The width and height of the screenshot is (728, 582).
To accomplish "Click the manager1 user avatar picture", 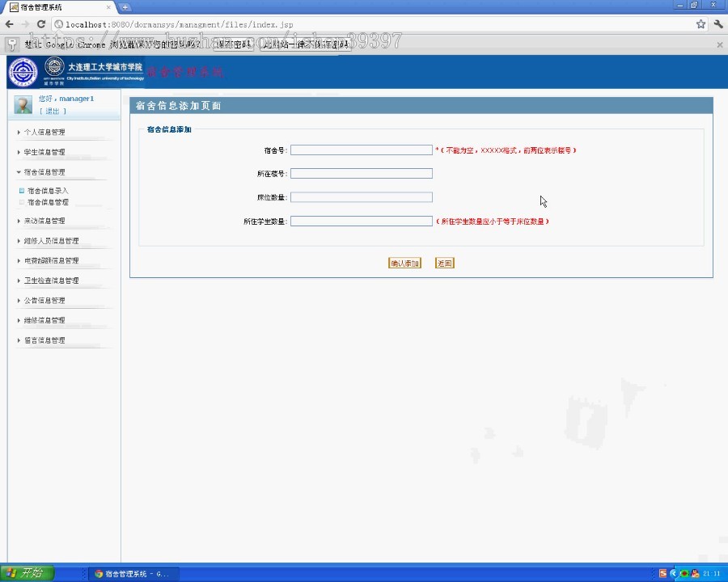I will [23, 104].
